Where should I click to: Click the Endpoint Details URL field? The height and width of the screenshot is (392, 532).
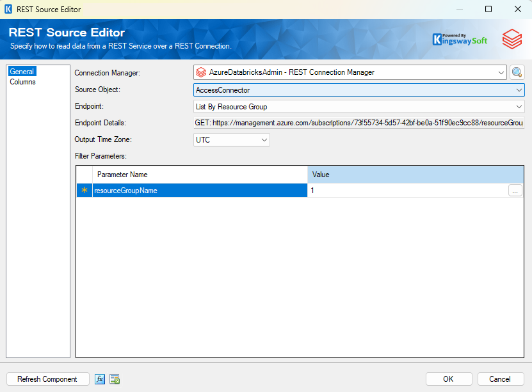pyautogui.click(x=359, y=123)
